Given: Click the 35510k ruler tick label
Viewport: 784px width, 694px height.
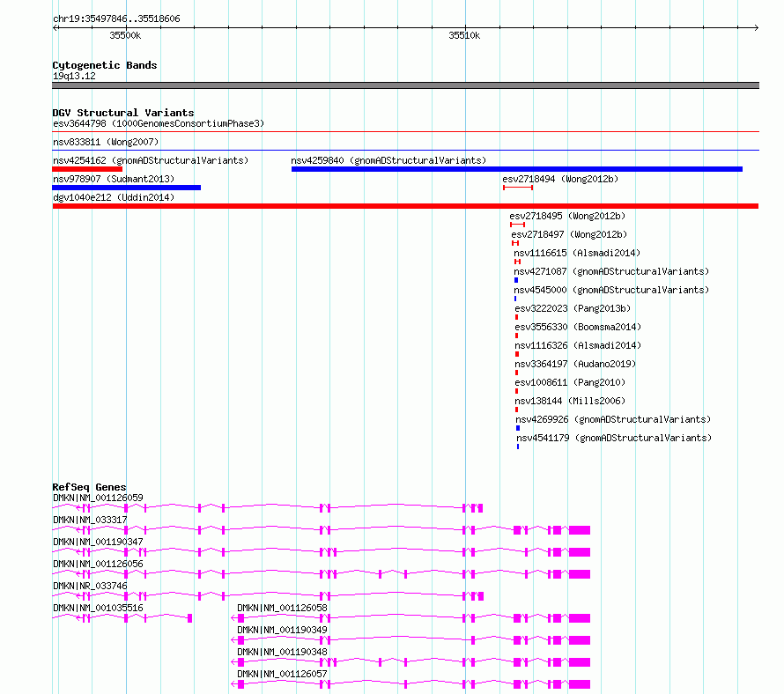Looking at the screenshot, I should click(x=464, y=35).
